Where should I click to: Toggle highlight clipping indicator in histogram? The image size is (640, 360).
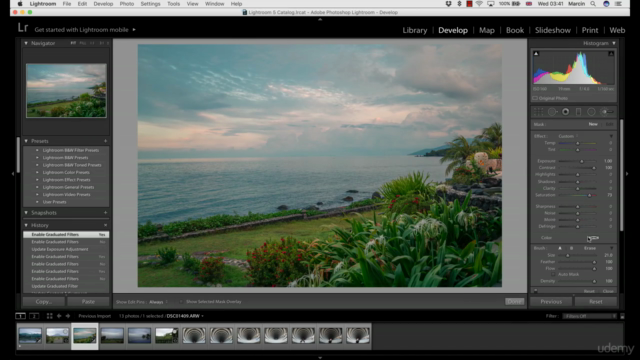coord(611,53)
